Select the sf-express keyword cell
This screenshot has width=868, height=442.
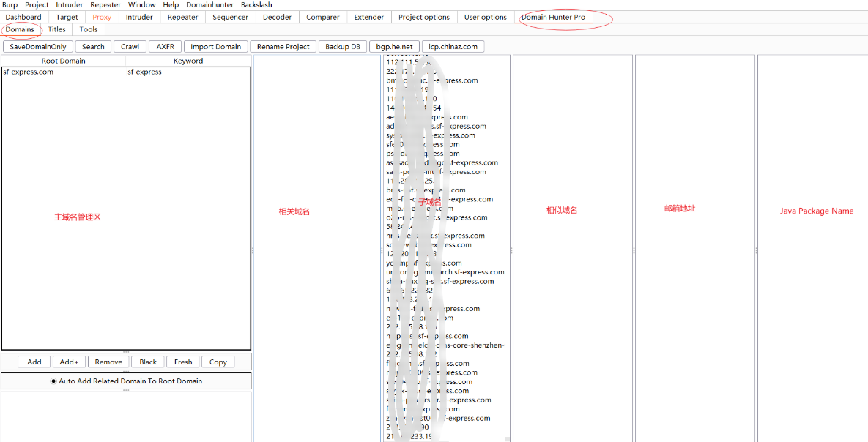tap(188, 72)
